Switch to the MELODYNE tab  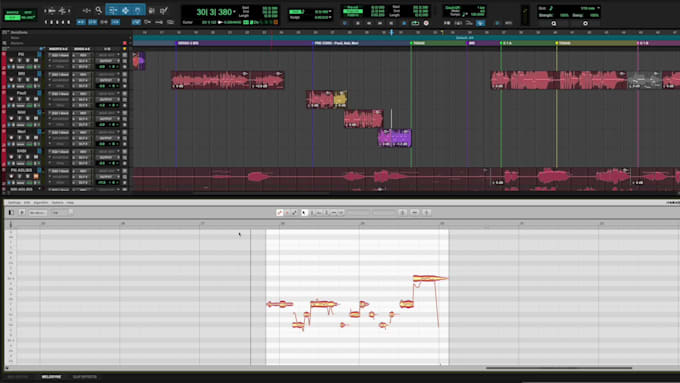pyautogui.click(x=52, y=377)
